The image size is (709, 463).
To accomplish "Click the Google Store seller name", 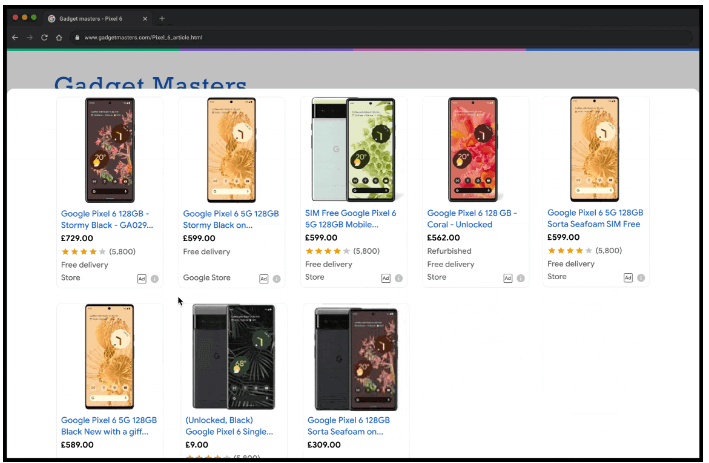I will (207, 278).
